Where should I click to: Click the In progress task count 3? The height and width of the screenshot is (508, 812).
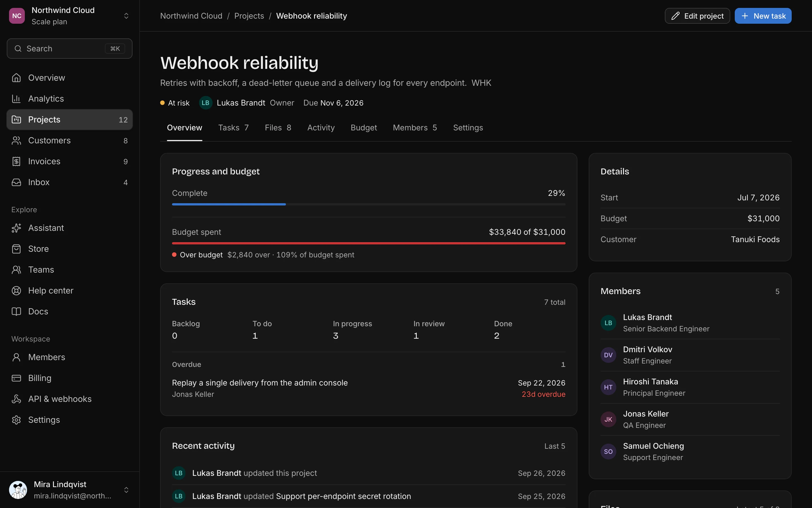[x=336, y=336]
